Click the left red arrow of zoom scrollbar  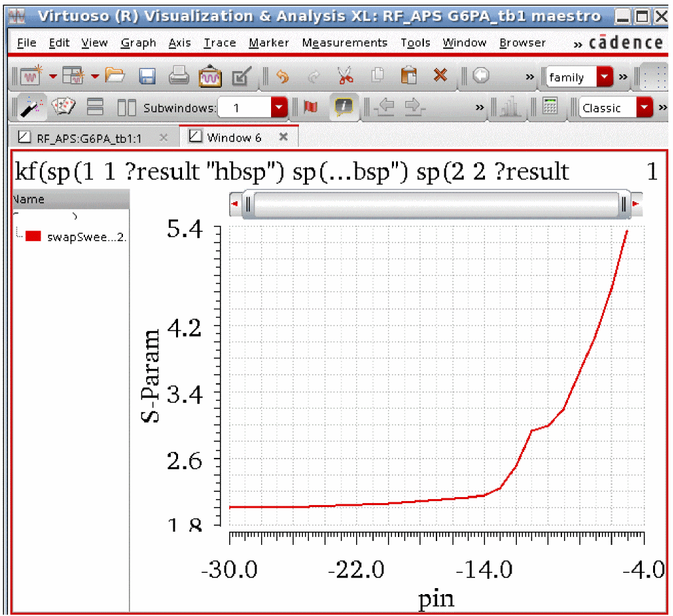pyautogui.click(x=235, y=204)
